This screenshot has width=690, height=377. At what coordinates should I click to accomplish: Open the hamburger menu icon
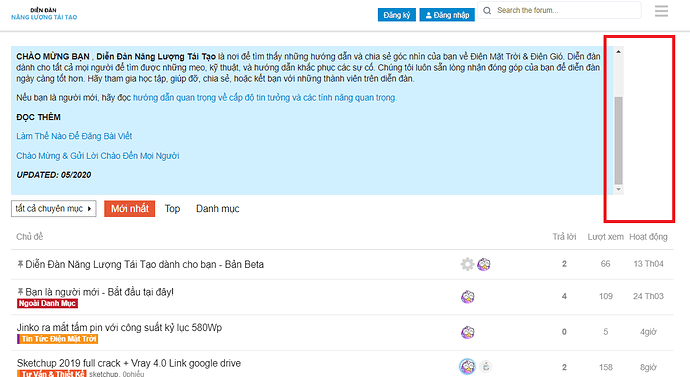[x=661, y=11]
